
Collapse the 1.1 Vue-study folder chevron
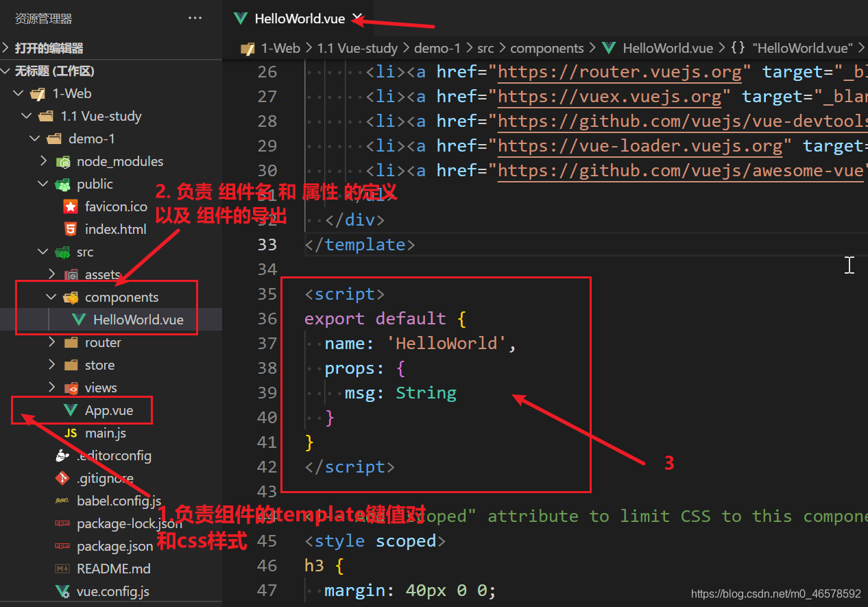click(26, 116)
